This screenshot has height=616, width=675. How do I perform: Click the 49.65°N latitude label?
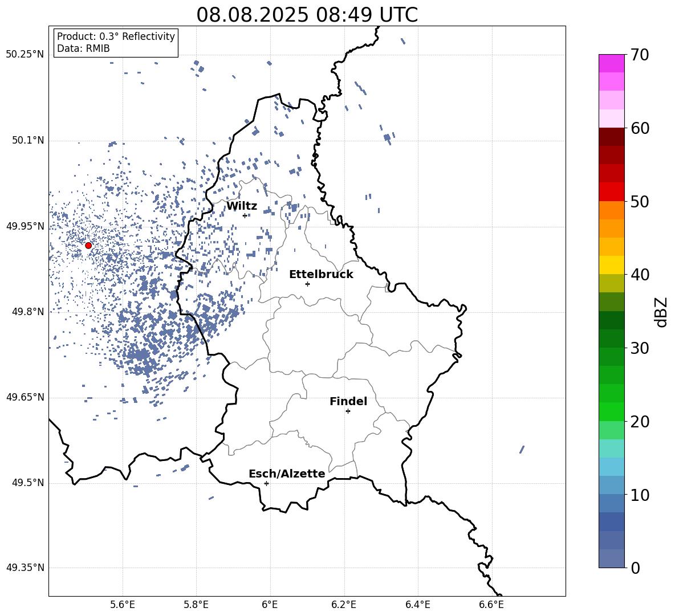[25, 397]
